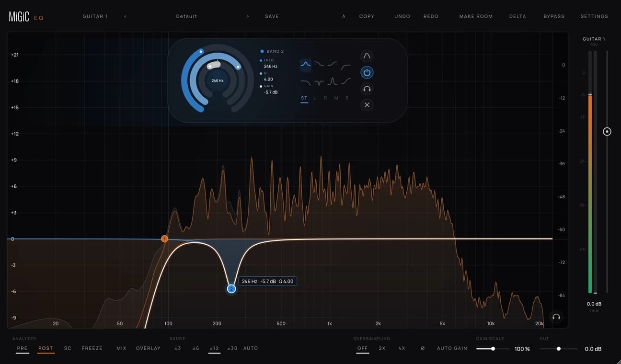Switch Band 2 to the M channel
This screenshot has height=364, width=621.
tap(336, 98)
